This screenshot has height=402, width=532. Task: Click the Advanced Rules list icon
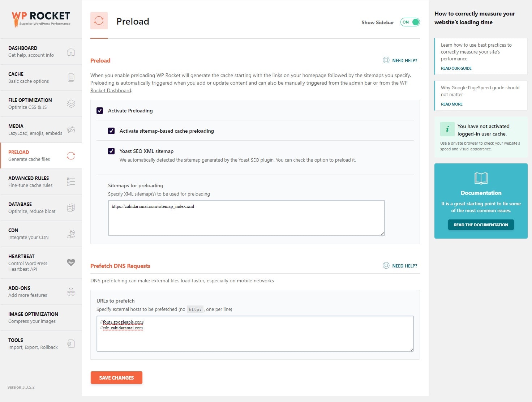[71, 181]
